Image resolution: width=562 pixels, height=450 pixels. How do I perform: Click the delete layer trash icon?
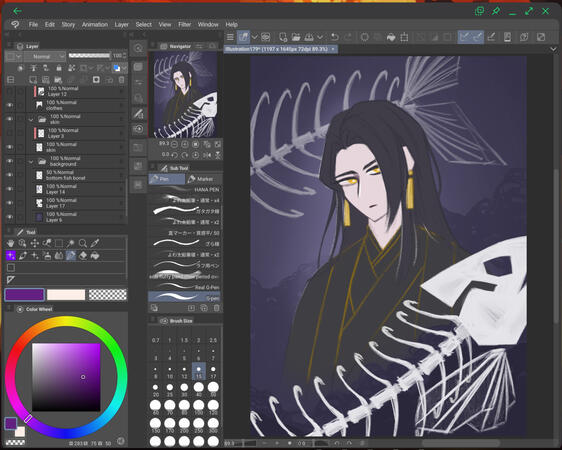tap(122, 80)
